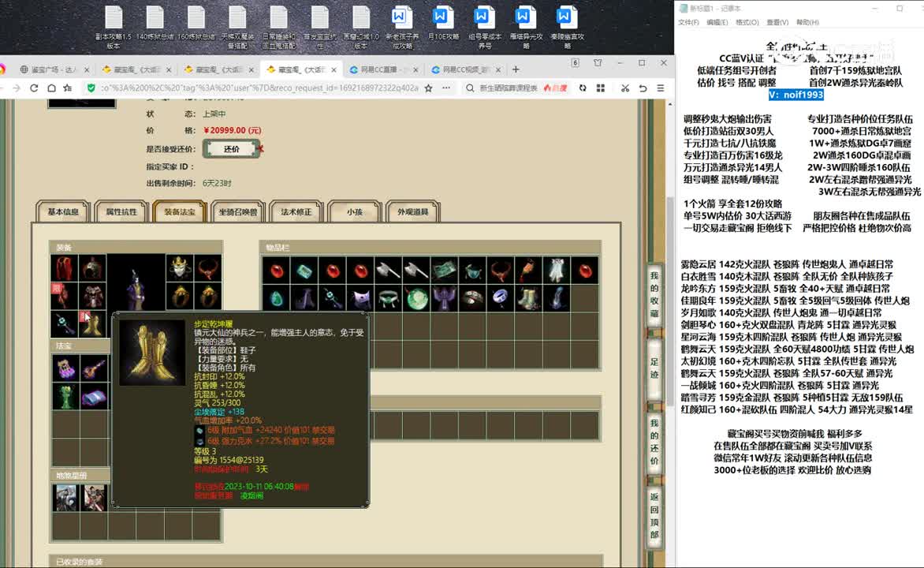The height and width of the screenshot is (568, 924).
Task: Open the browser apps grid icon
Action: (601, 88)
